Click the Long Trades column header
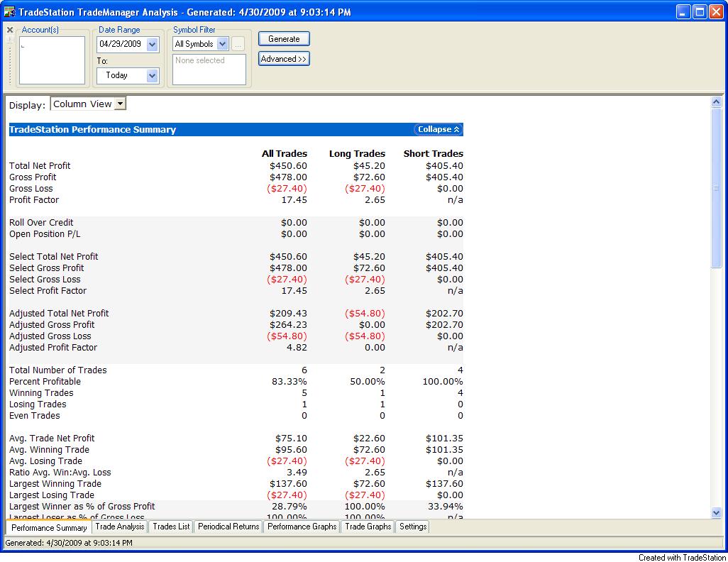This screenshot has height=562, width=728. pos(357,154)
